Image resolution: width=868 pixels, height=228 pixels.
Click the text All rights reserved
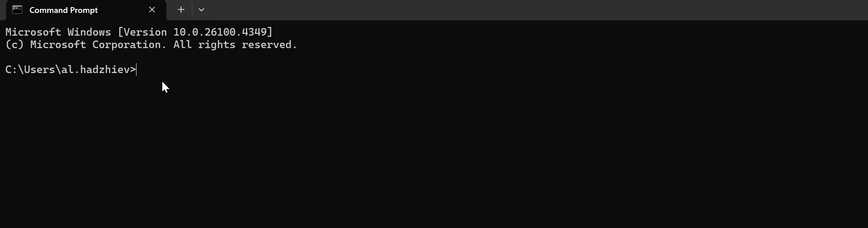pos(235,45)
